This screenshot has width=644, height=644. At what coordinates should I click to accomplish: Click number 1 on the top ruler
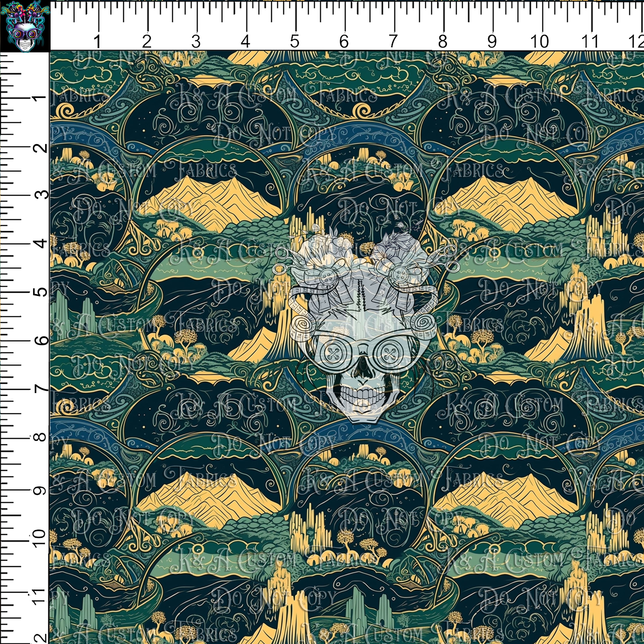coord(97,42)
